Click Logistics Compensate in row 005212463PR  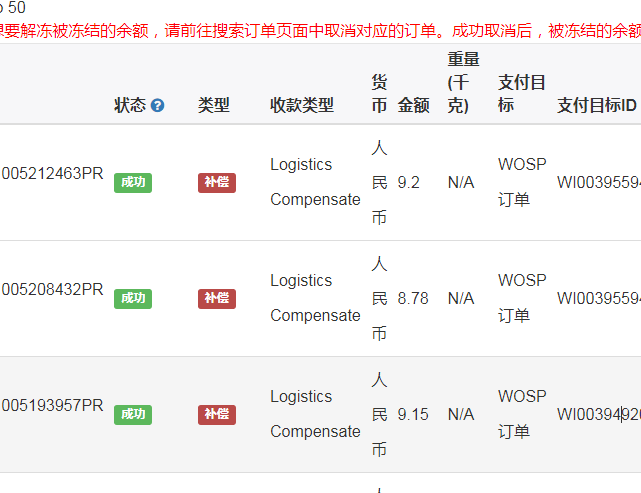click(315, 182)
